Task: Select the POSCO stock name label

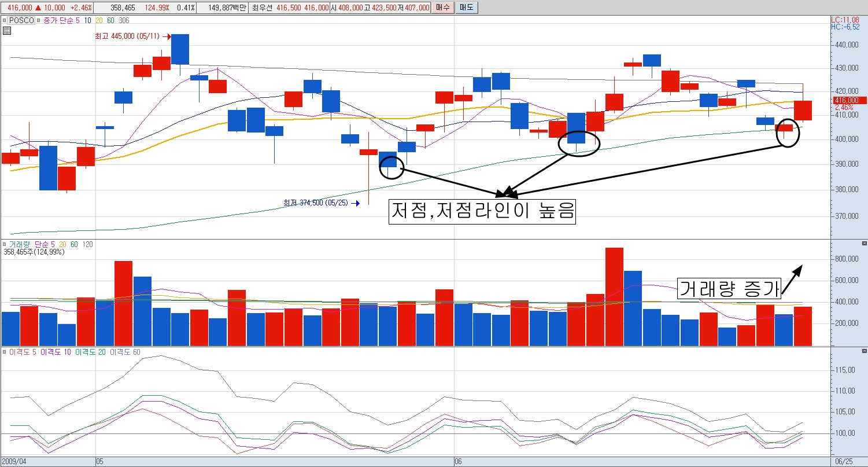Action: point(21,20)
